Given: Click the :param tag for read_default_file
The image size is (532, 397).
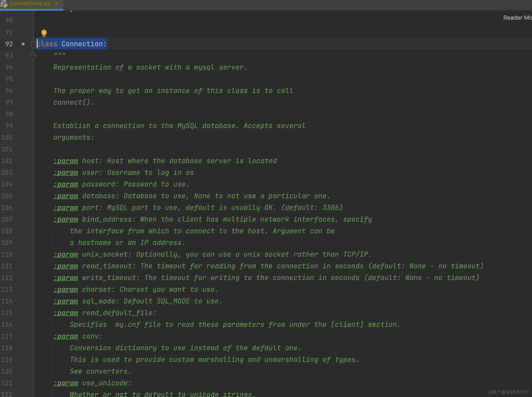Looking at the screenshot, I should coord(66,313).
